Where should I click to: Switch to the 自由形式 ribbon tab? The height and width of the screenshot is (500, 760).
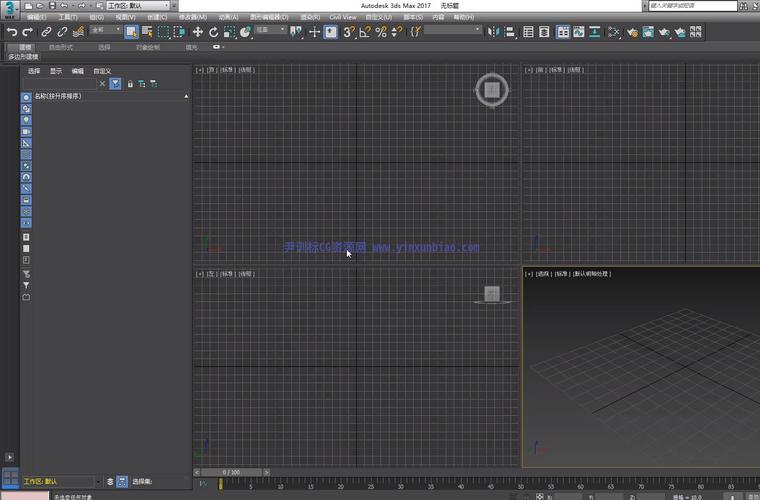pyautogui.click(x=61, y=47)
